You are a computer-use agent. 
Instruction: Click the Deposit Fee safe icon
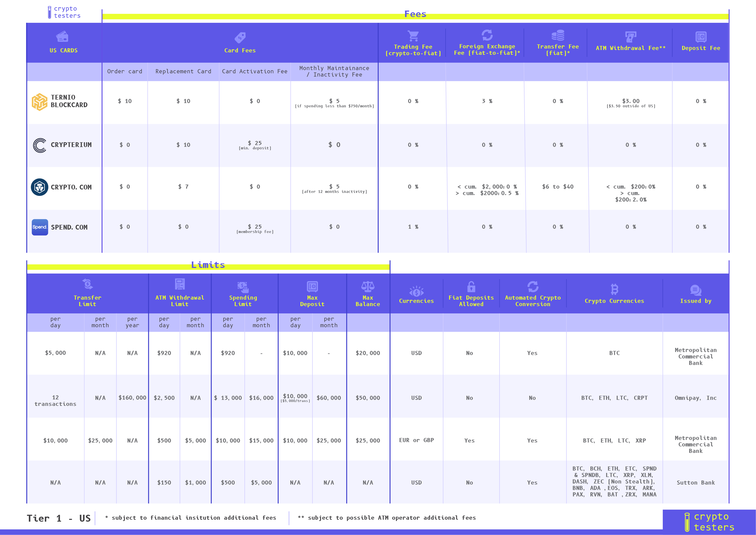[x=701, y=37]
